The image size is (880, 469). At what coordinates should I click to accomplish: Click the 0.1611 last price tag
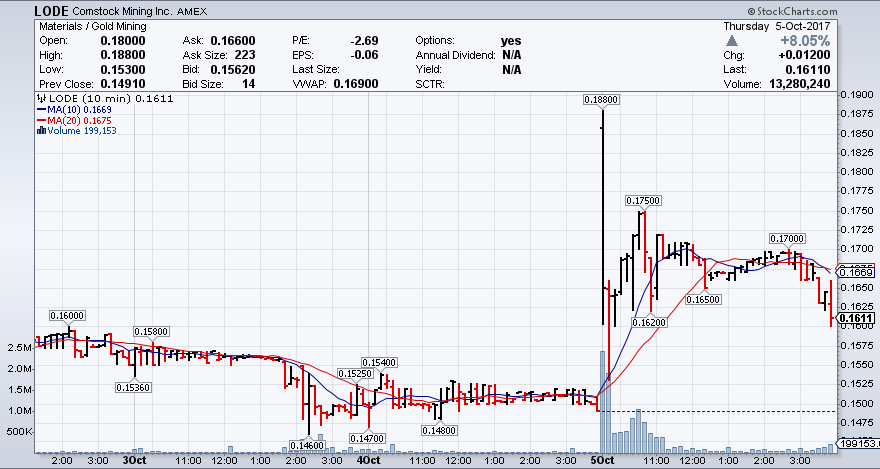coord(857,320)
